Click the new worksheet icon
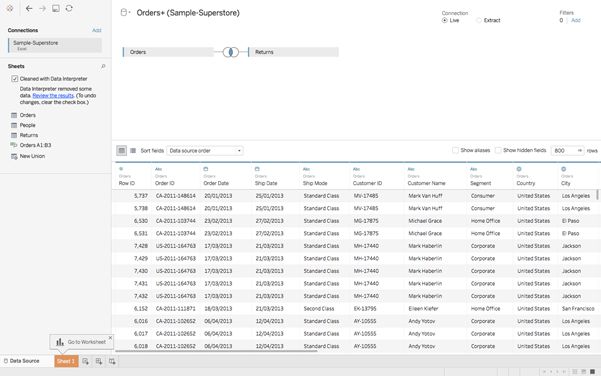 (85, 361)
